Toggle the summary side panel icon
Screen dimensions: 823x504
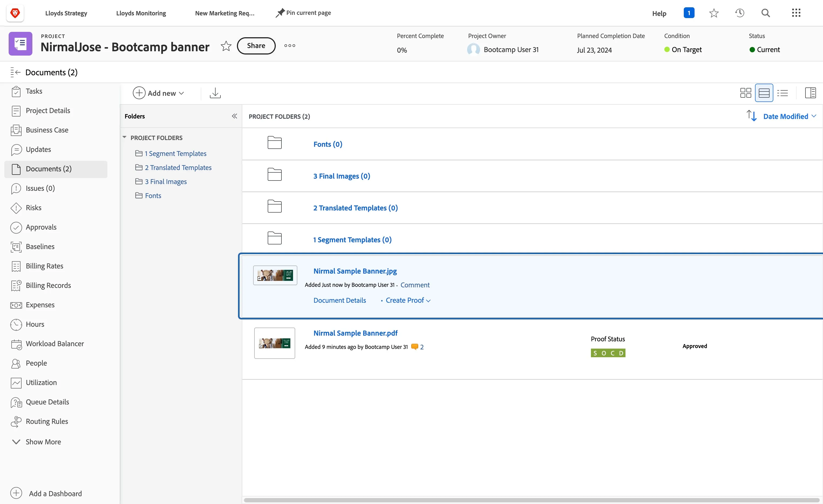(x=810, y=93)
